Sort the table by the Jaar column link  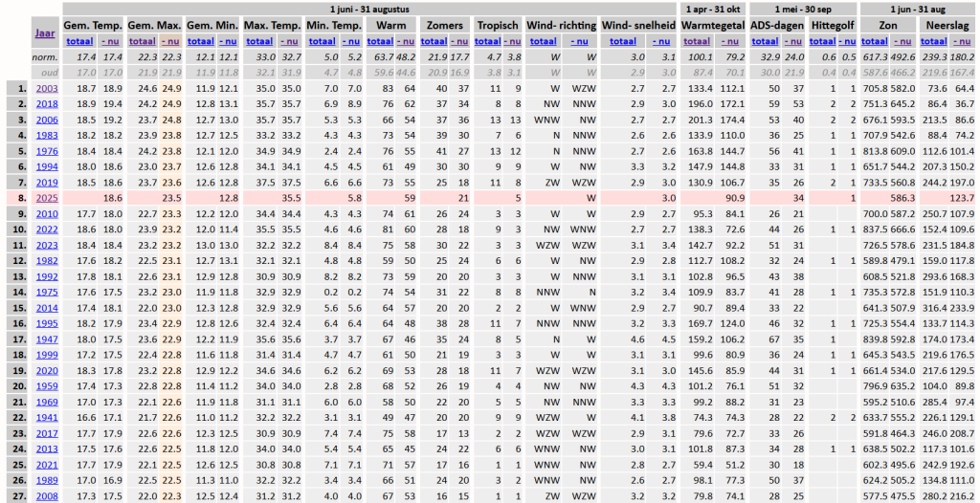point(45,33)
